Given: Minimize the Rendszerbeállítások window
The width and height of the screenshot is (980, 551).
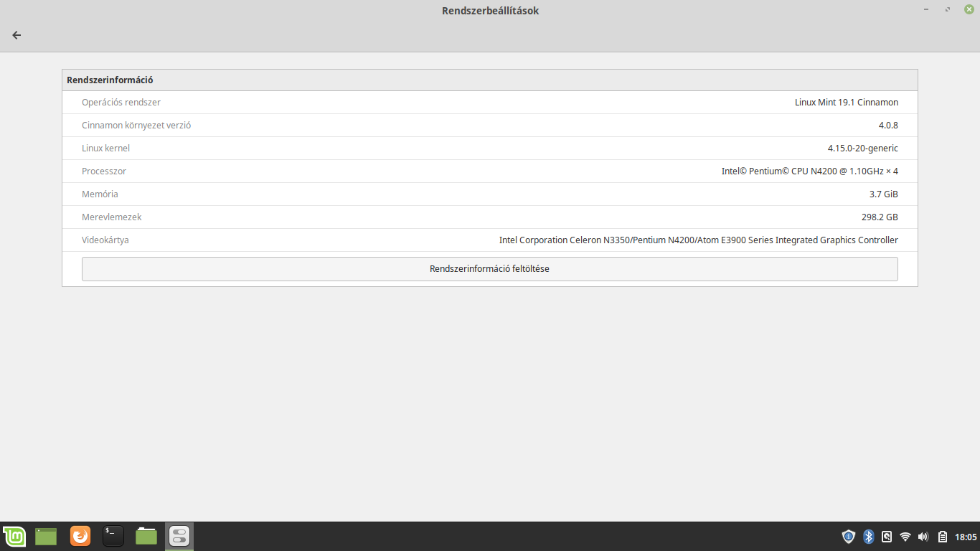Looking at the screenshot, I should (928, 9).
